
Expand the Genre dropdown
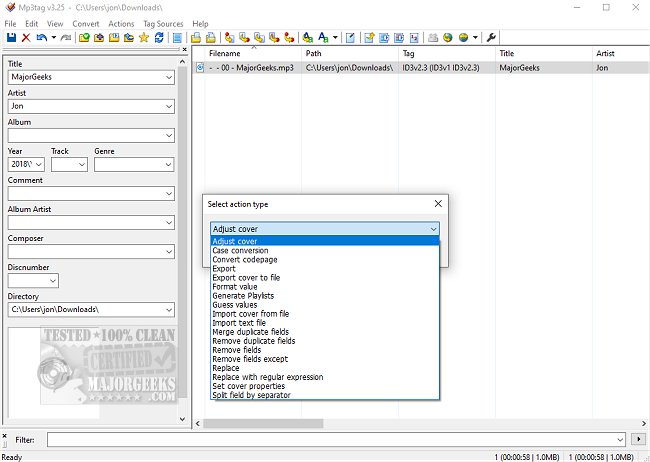168,164
